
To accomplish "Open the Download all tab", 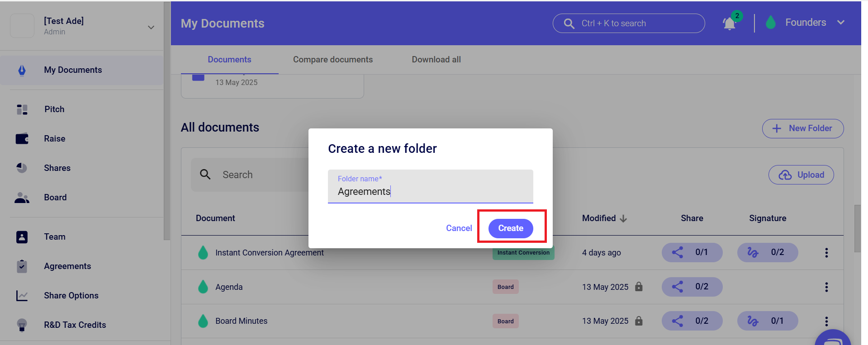I will click(x=436, y=60).
